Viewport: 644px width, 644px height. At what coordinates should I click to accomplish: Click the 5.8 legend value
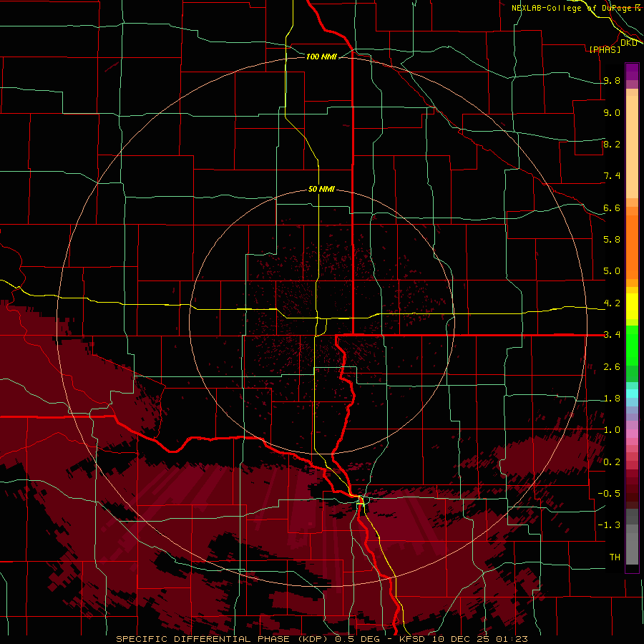pyautogui.click(x=612, y=240)
